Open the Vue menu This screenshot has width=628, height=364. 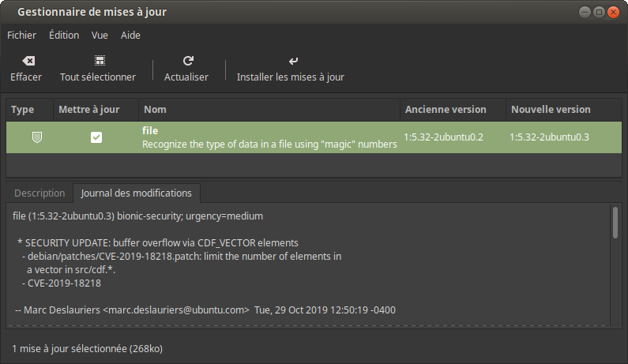pyautogui.click(x=100, y=36)
